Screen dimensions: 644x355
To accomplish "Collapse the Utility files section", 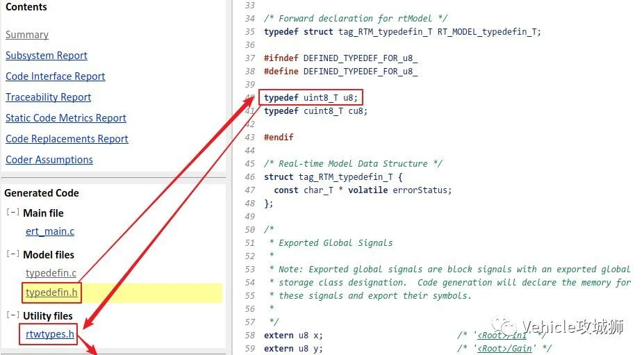I will click(13, 315).
